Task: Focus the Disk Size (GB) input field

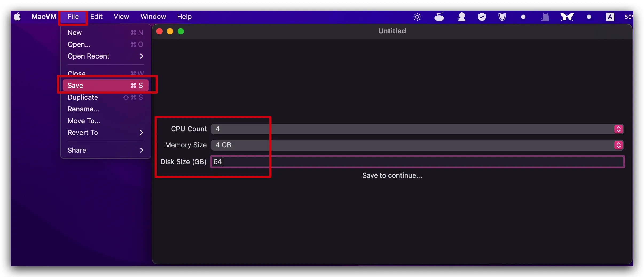Action: tap(418, 162)
